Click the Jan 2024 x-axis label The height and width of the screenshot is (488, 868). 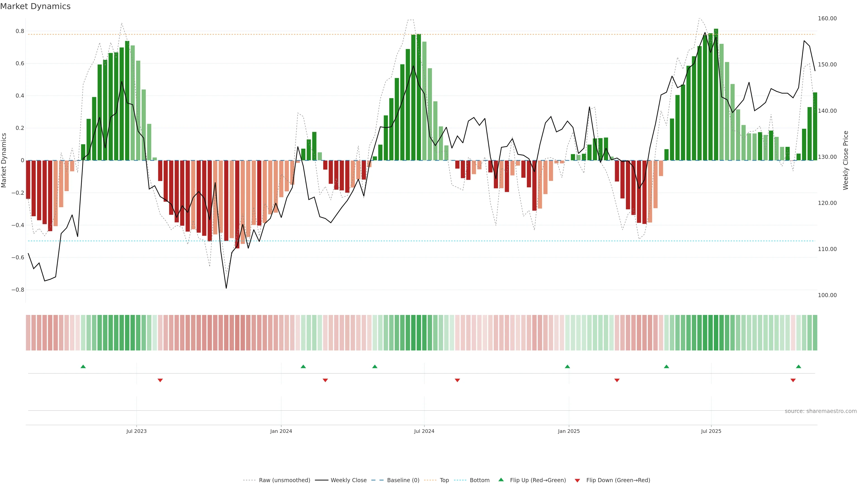tap(281, 431)
